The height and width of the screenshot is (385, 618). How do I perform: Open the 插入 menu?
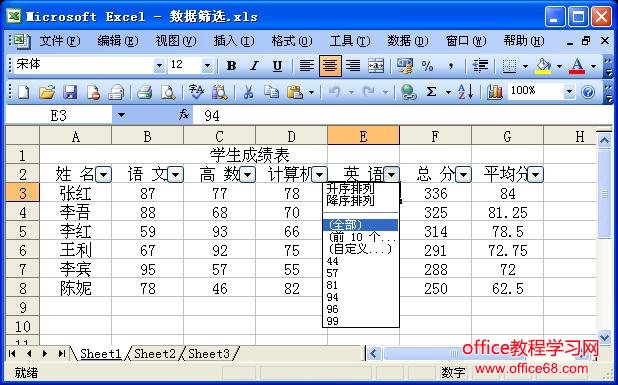coord(234,41)
